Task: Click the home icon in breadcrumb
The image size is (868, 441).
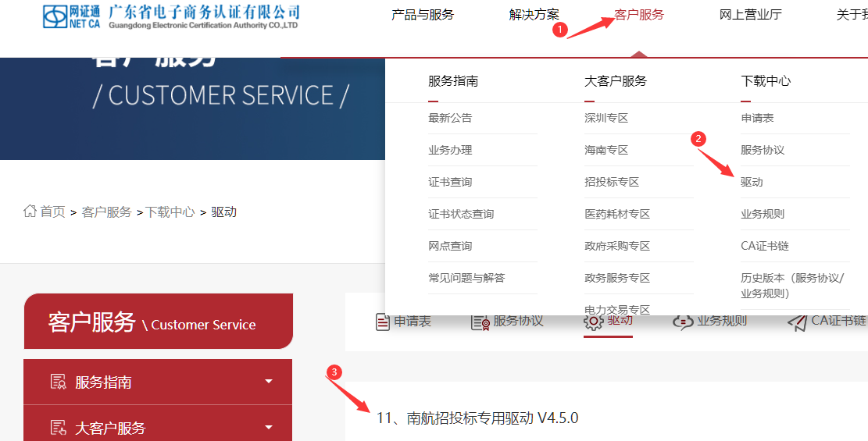Action: tap(30, 212)
